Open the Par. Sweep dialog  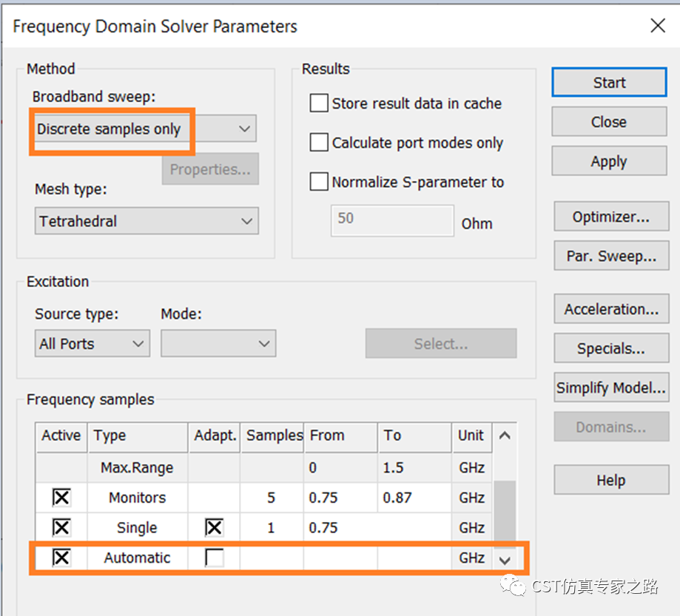tap(610, 257)
